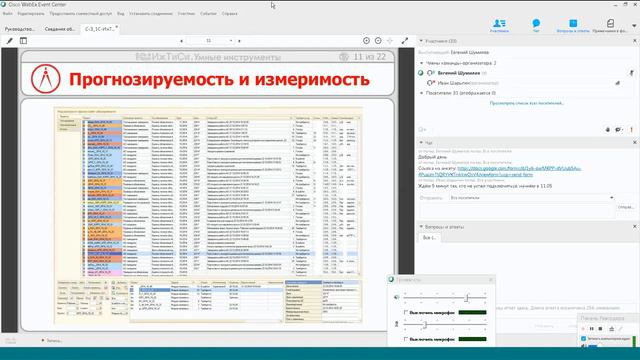The height and width of the screenshot is (360, 640).
Task: Toggle first Выключить микрофон checkbox
Action: coord(406,312)
